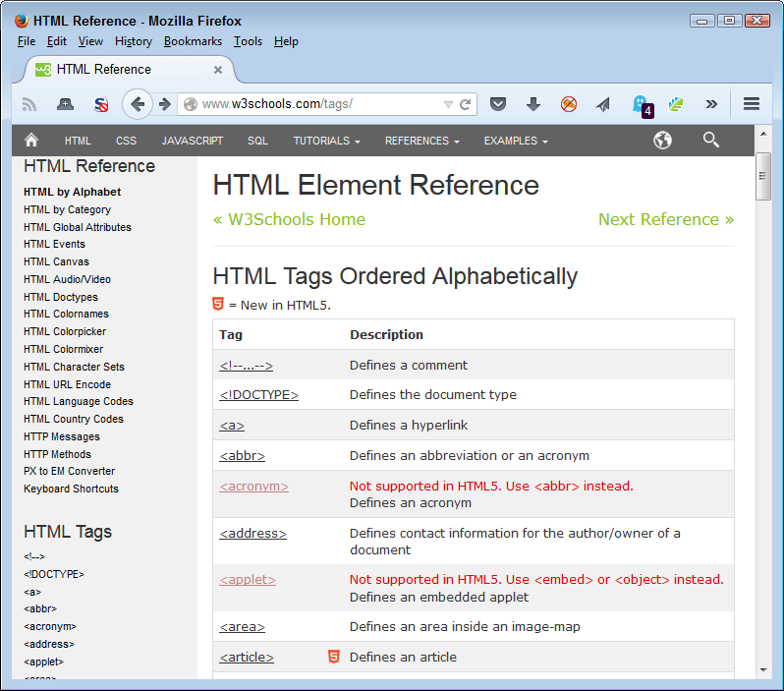Click the Ghostery ghost extension icon
Screen dimensions: 784x691
pyautogui.click(x=641, y=104)
